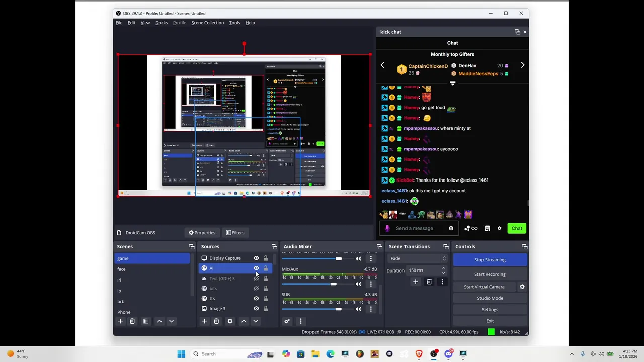Image resolution: width=644 pixels, height=362 pixels.
Task: Toggle lock on Display Capture source
Action: [x=266, y=258]
